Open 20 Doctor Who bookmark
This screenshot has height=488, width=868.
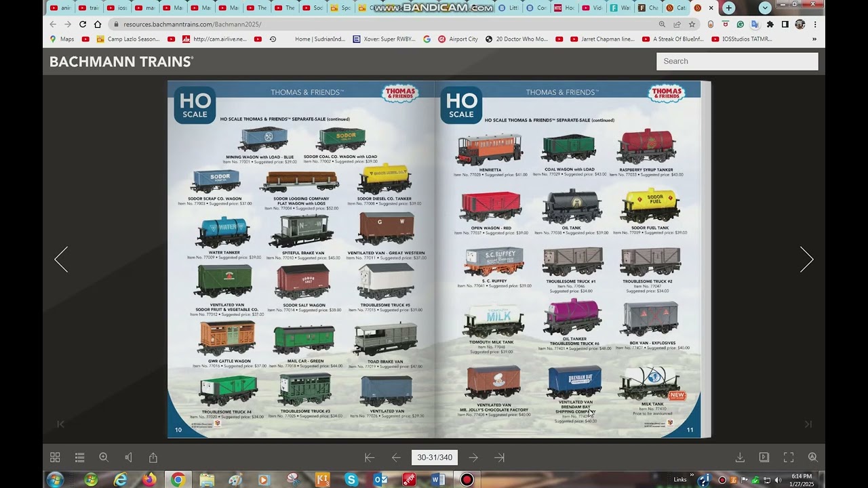tap(516, 39)
